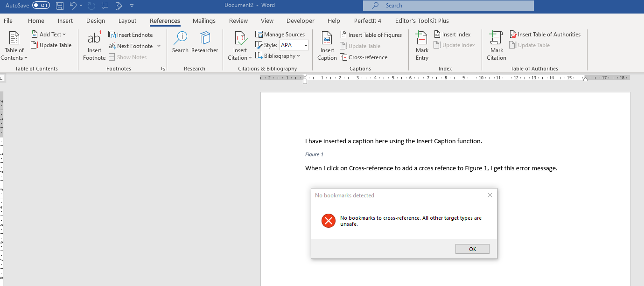
Task: Click the right indent ruler marker
Action: pos(585,80)
